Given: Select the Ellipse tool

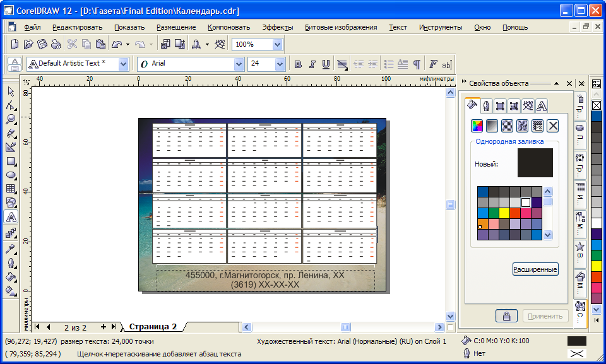Looking at the screenshot, I should click(x=11, y=175).
